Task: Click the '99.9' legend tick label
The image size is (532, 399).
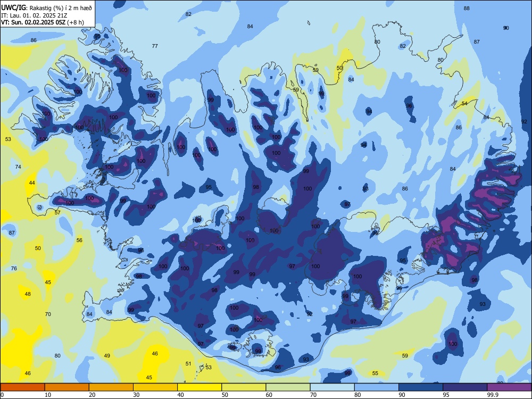Action: point(493,395)
